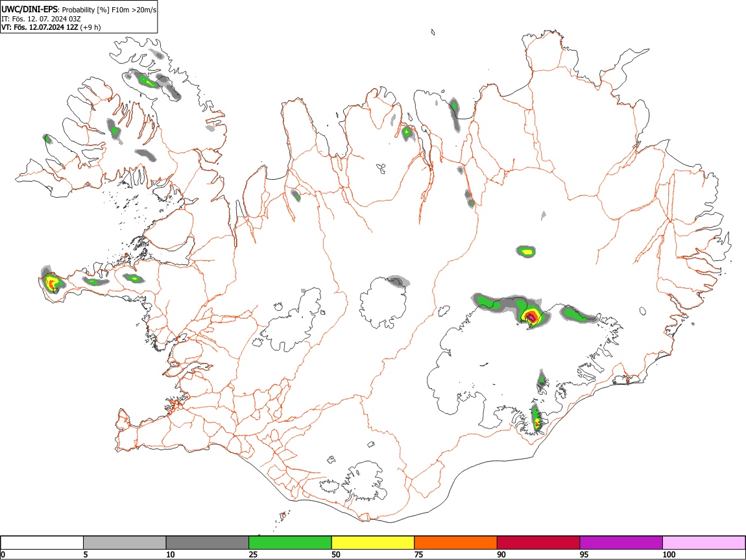This screenshot has height=560, width=746.
Task: Click legend tick label 5
Action: 86,554
